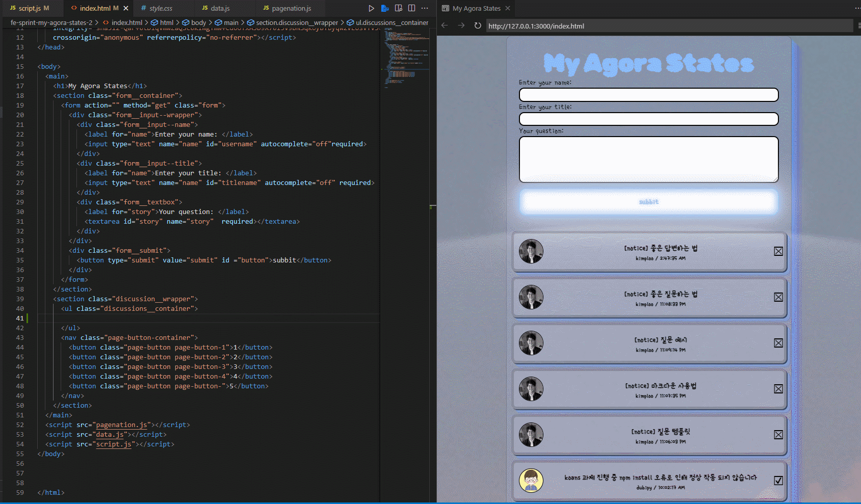Open the '[notice] 좋은 질문하는 법' post title

click(x=661, y=294)
